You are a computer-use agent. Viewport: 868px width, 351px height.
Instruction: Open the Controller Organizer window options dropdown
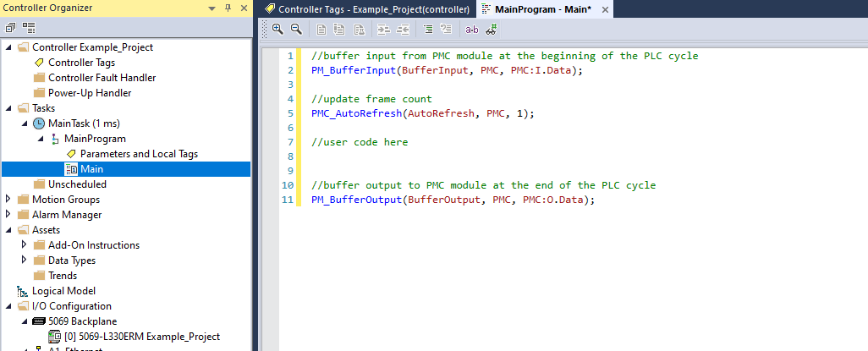(x=212, y=8)
